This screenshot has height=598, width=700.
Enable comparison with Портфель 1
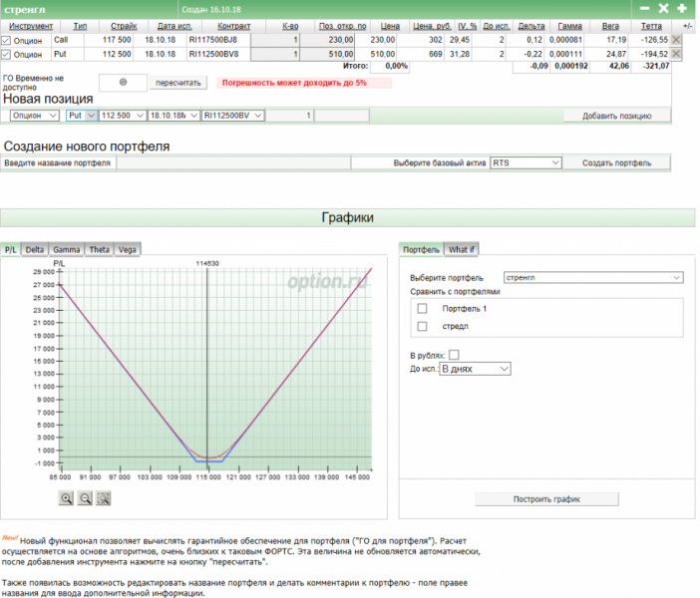[422, 308]
